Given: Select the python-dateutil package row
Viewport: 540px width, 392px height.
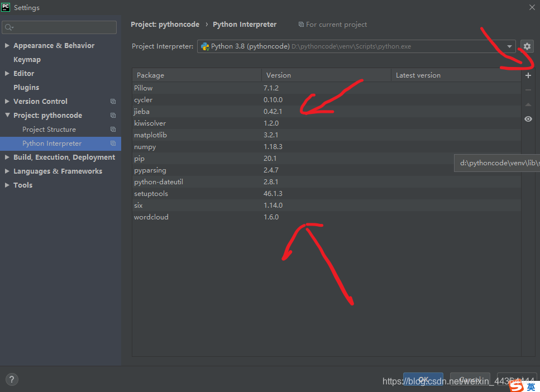Looking at the screenshot, I should (x=327, y=181).
